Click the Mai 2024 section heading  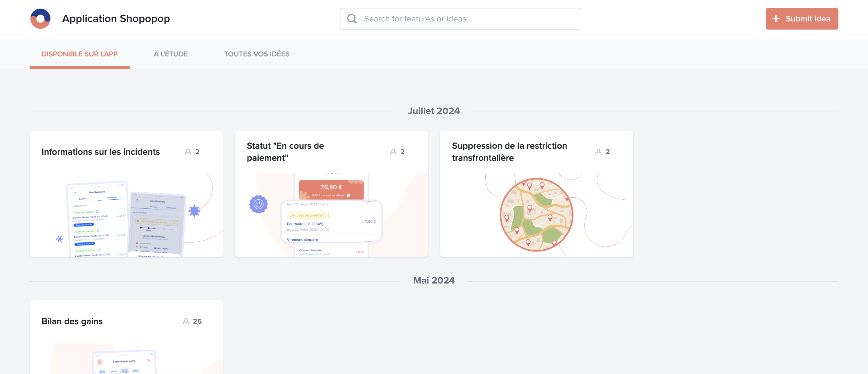point(434,280)
